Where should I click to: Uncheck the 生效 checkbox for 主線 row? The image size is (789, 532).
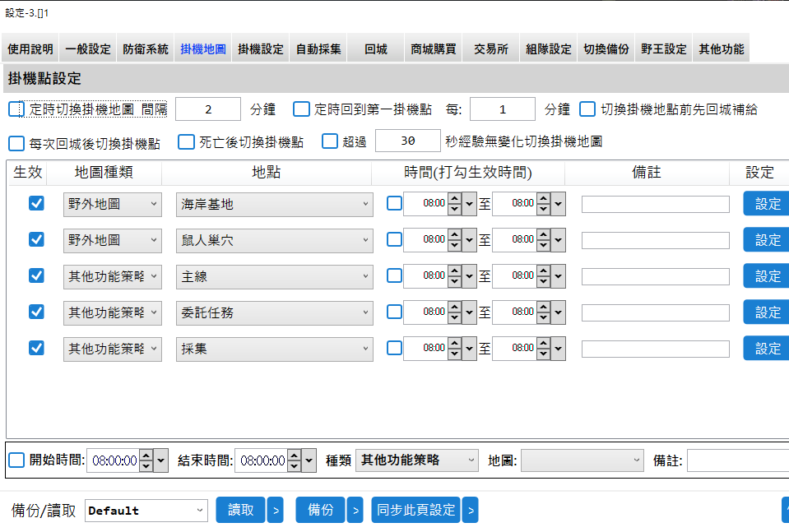tap(36, 275)
